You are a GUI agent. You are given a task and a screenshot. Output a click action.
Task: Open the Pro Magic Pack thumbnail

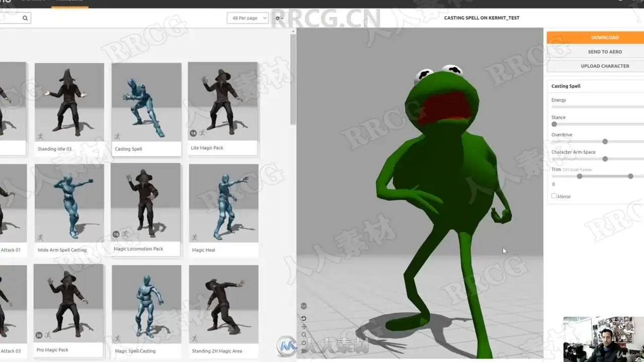click(x=68, y=303)
